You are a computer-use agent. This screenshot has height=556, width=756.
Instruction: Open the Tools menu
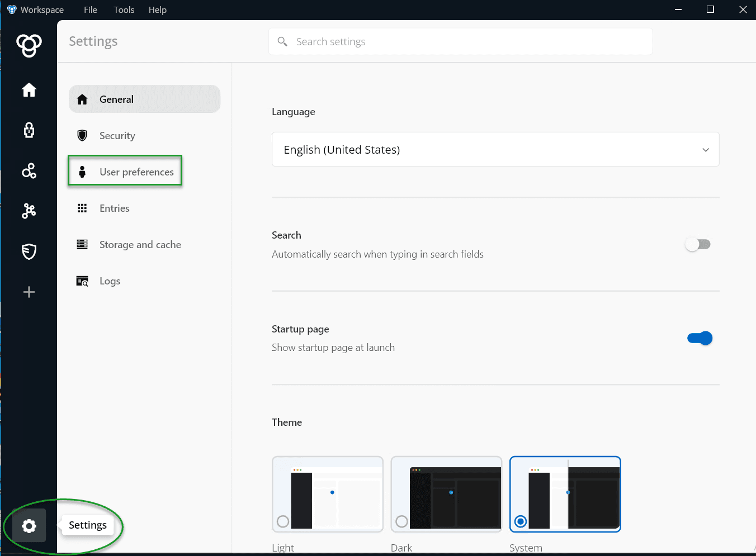(124, 9)
